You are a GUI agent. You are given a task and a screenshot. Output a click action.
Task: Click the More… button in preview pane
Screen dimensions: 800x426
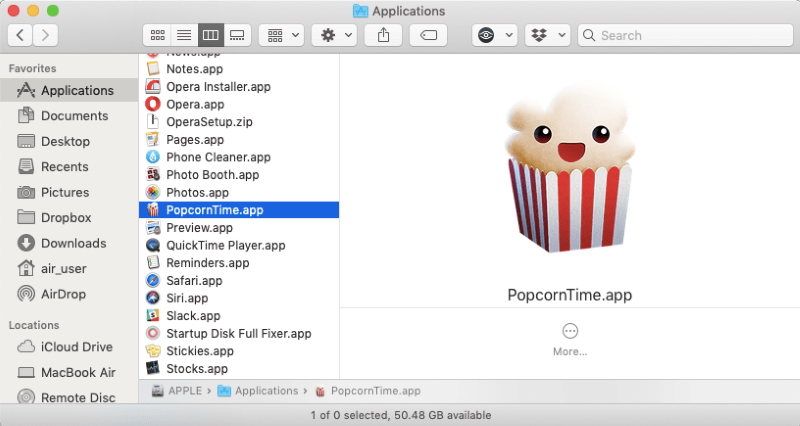[570, 339]
